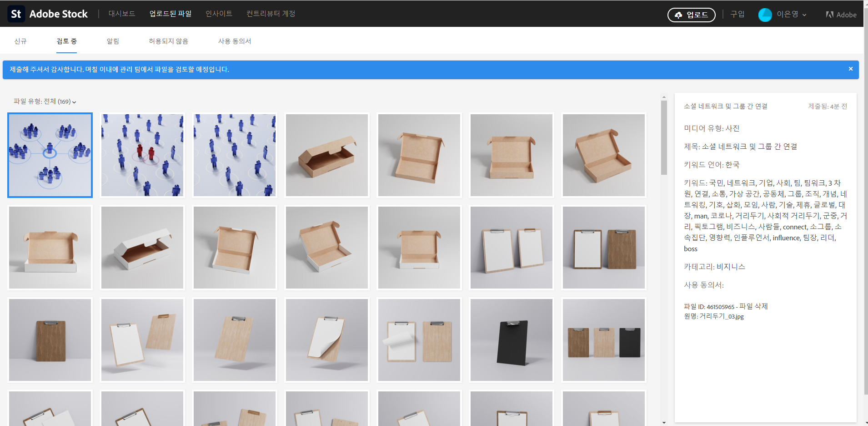Click the 원명: 거리두기_03.jpg filename text
868x426 pixels.
coord(714,316)
